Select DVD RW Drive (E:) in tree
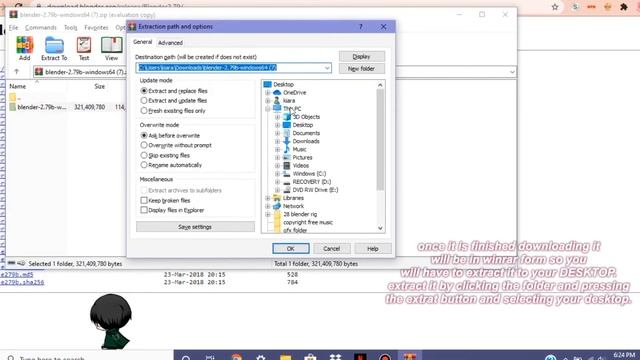This screenshot has width=640, height=360. (x=315, y=190)
